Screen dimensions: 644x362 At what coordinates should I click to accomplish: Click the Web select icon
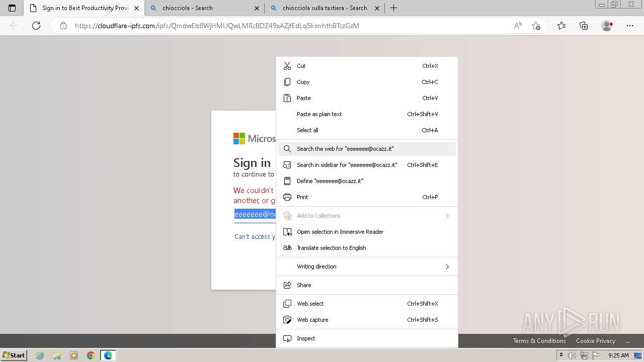coord(287,304)
